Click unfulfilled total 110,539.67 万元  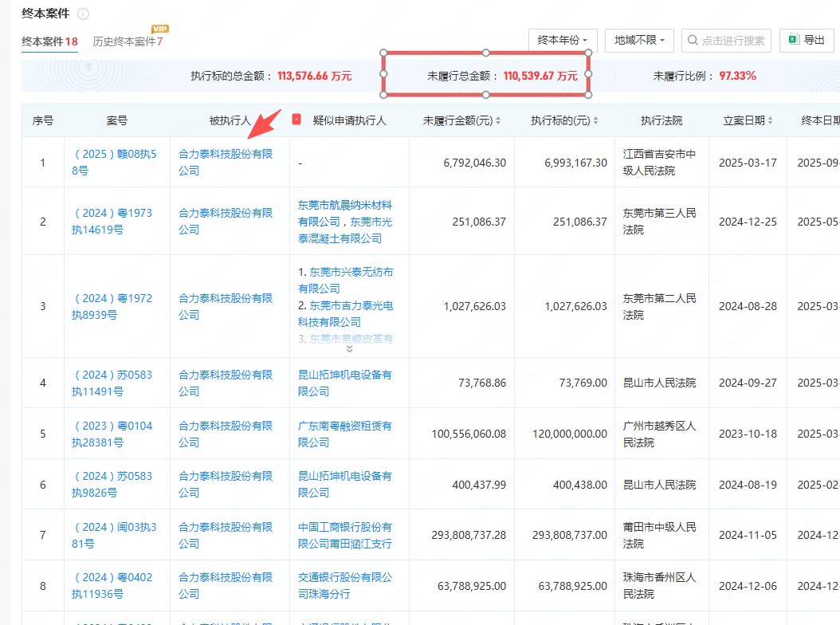point(540,76)
